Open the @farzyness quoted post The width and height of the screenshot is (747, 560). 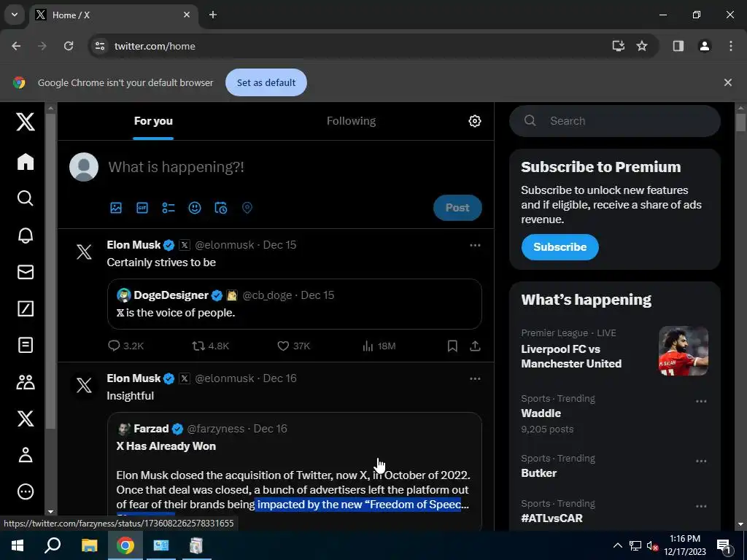click(x=295, y=470)
